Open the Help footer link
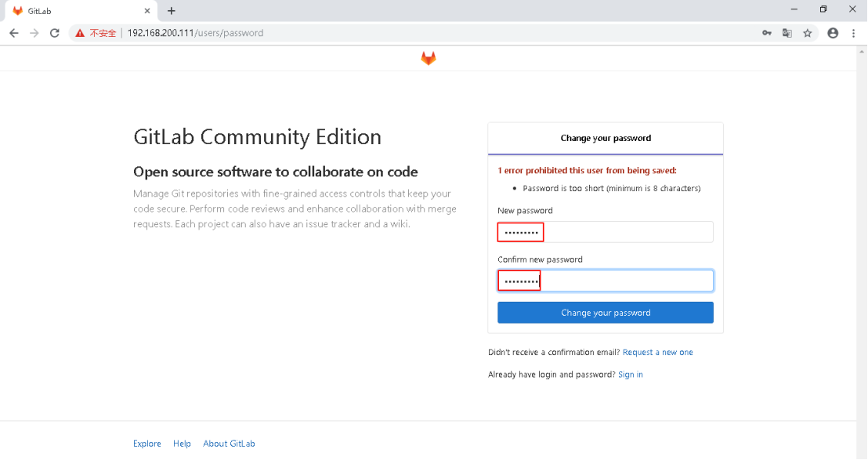This screenshot has width=868, height=460. pos(182,444)
